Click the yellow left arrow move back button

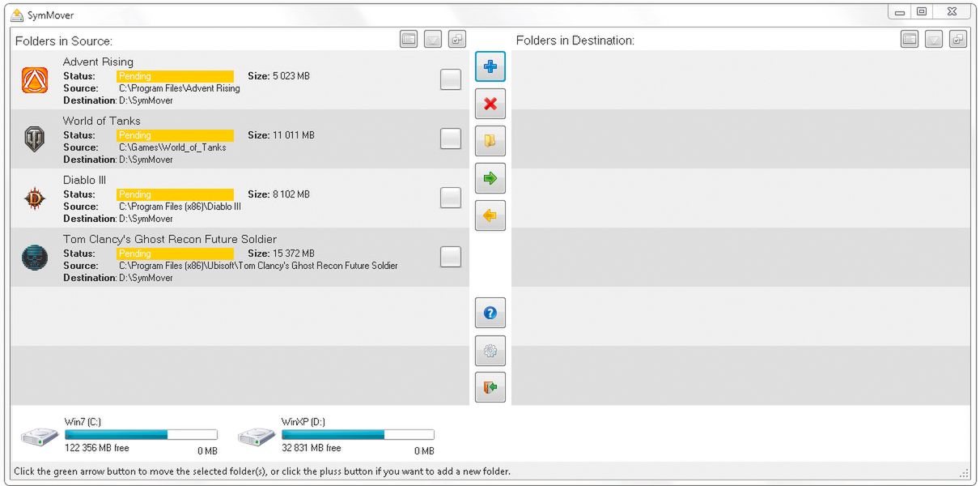click(x=490, y=215)
